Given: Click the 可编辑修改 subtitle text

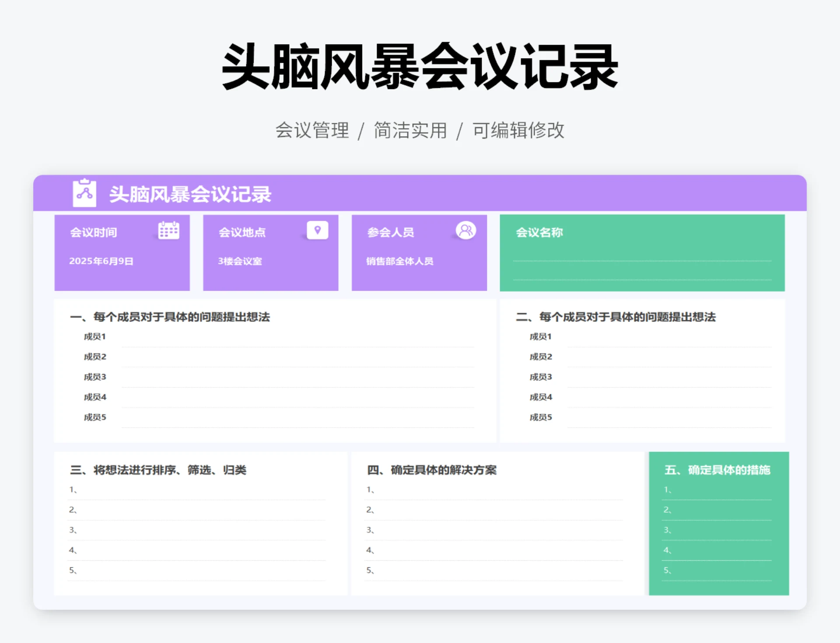Looking at the screenshot, I should coord(518,130).
